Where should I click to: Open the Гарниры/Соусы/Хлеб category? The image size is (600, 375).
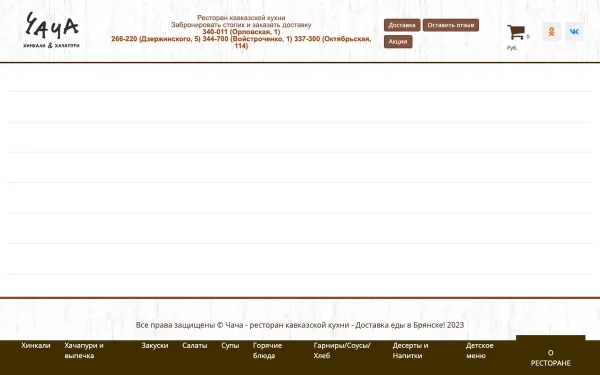coord(342,351)
